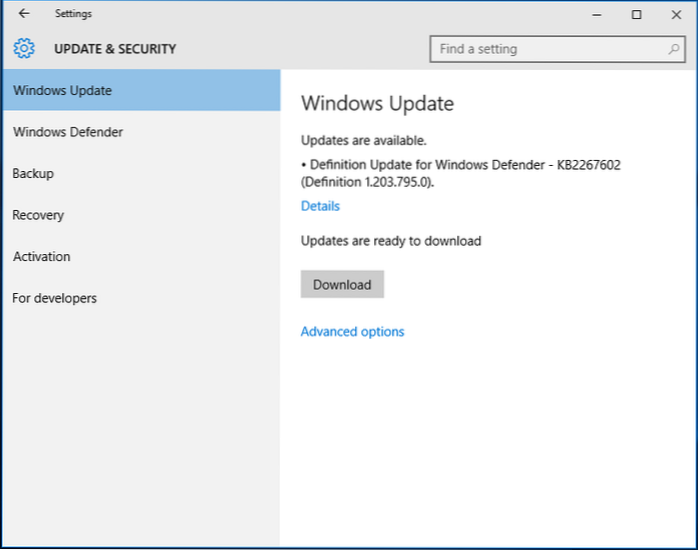Click the 'Windows Update' page heading
The image size is (698, 550).
click(x=377, y=103)
